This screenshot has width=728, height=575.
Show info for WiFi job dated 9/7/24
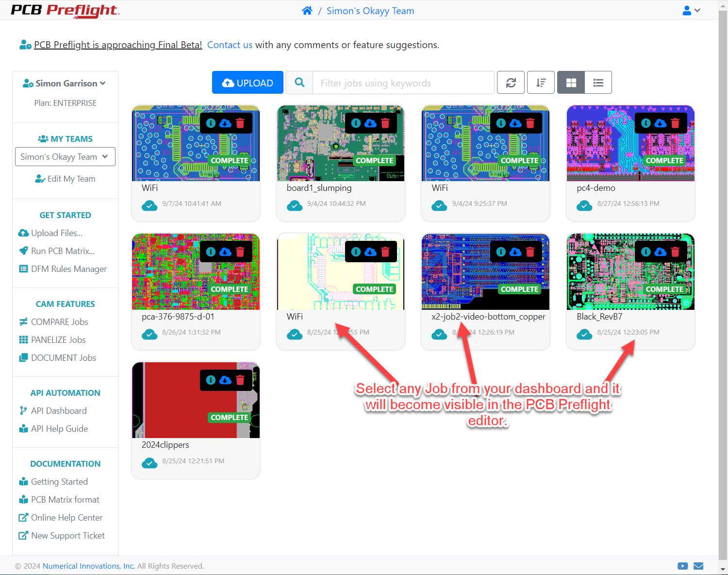(x=211, y=123)
